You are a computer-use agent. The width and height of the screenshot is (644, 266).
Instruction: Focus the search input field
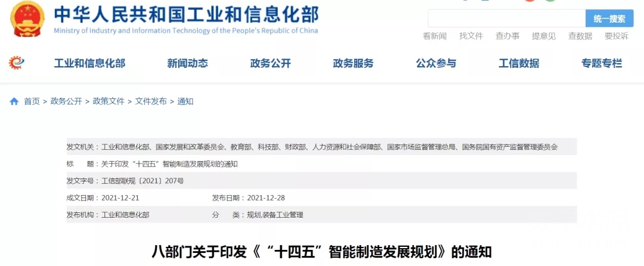click(x=507, y=18)
